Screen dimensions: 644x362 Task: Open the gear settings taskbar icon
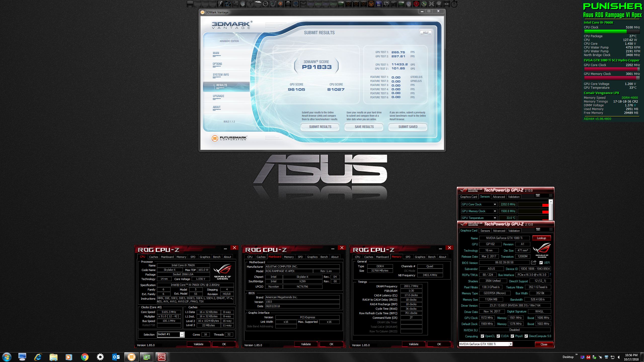tap(100, 357)
